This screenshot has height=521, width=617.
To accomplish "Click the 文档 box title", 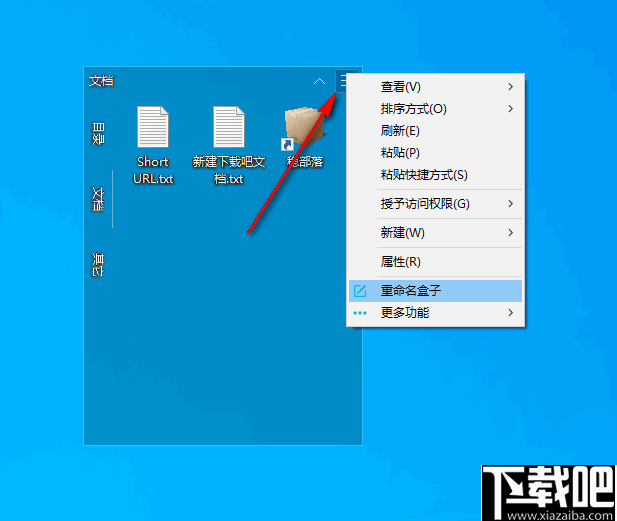I will 101,81.
